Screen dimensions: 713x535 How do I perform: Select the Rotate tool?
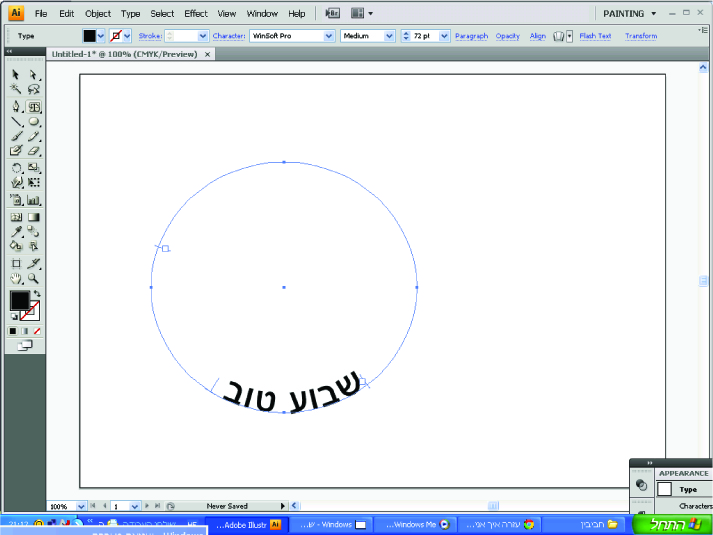coord(16,168)
